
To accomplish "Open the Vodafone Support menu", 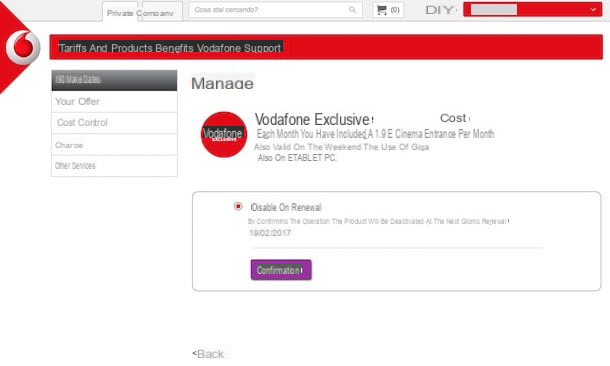I will pyautogui.click(x=238, y=48).
